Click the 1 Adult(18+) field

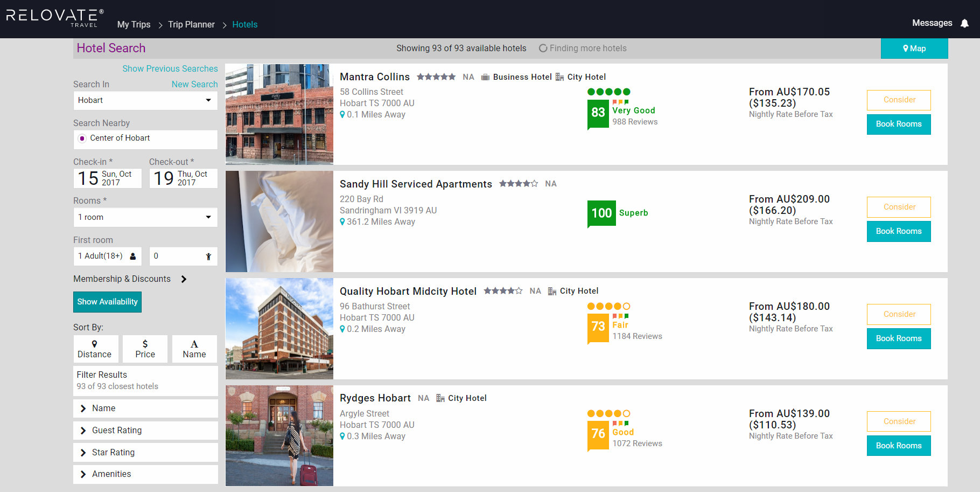coord(107,257)
